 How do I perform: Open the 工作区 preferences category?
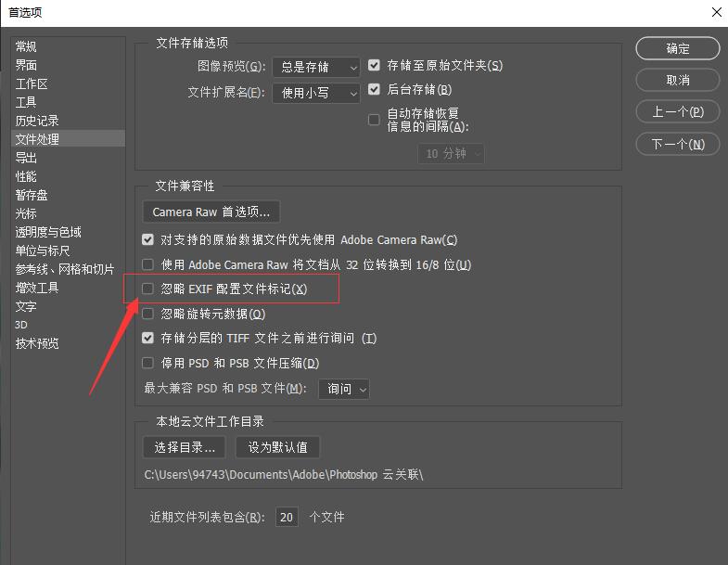click(32, 83)
